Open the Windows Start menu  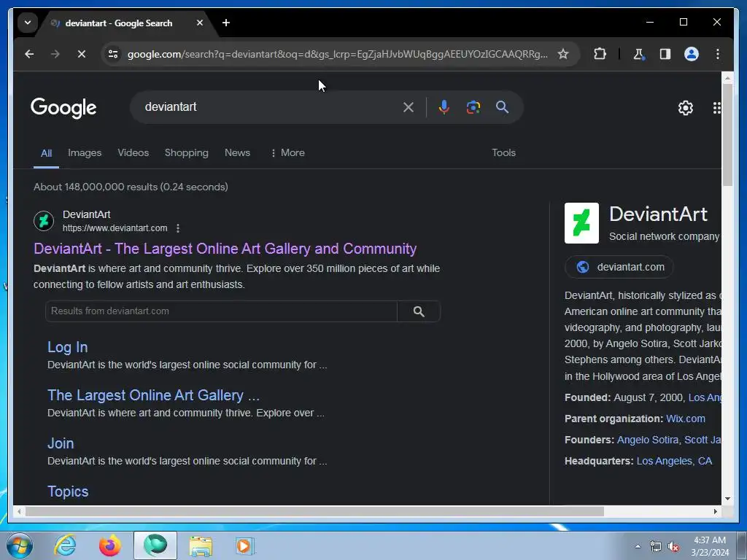(x=20, y=545)
